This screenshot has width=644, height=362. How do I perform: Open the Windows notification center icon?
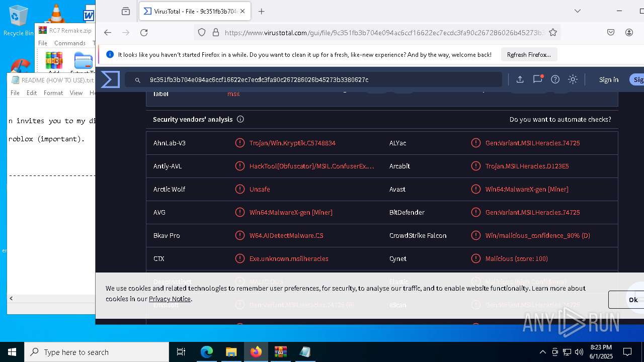tap(627, 352)
